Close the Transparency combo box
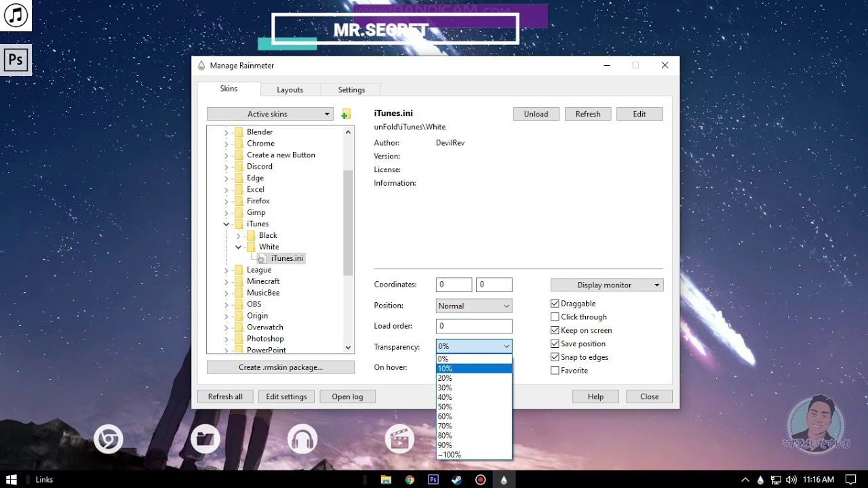 (x=474, y=346)
